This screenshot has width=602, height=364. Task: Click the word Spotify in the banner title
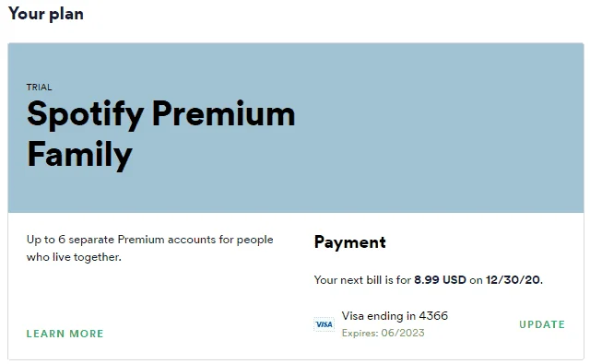(x=85, y=115)
